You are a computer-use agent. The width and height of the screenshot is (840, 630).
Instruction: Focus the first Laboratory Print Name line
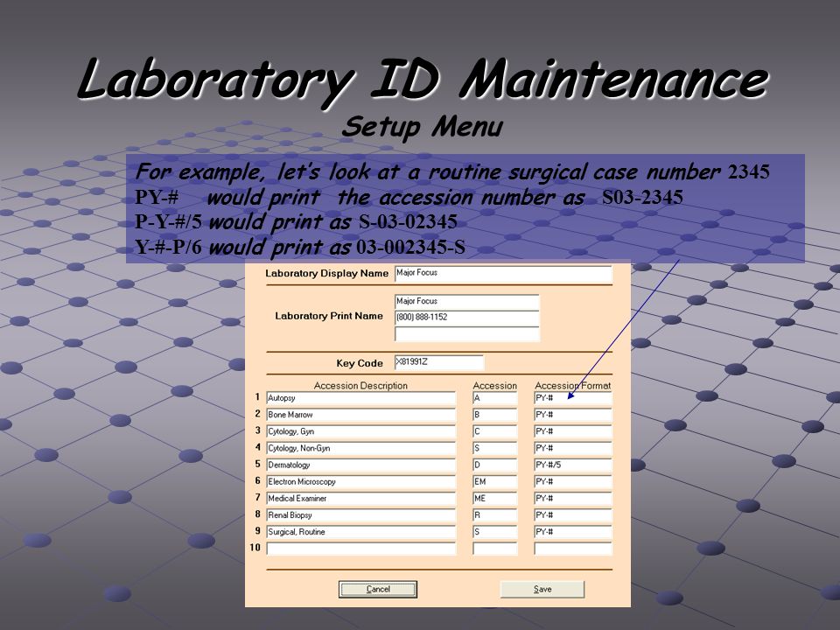466,302
